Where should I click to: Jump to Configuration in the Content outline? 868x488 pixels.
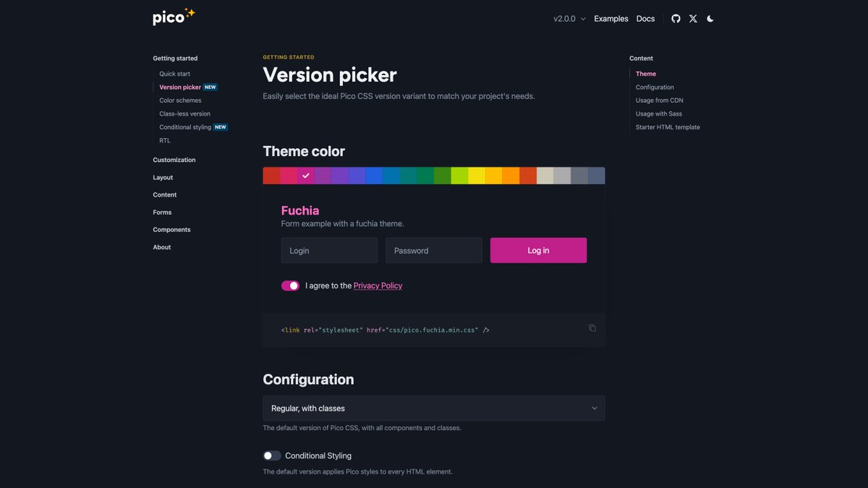click(x=655, y=87)
